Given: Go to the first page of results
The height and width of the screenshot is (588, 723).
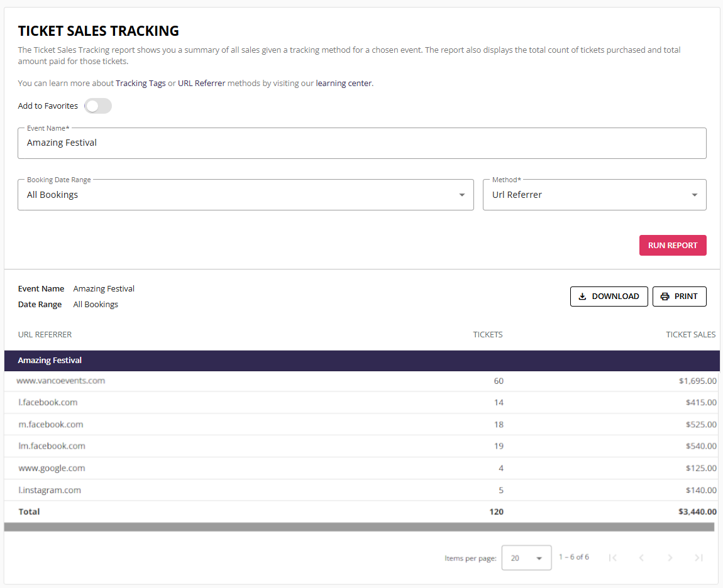Looking at the screenshot, I should (612, 558).
